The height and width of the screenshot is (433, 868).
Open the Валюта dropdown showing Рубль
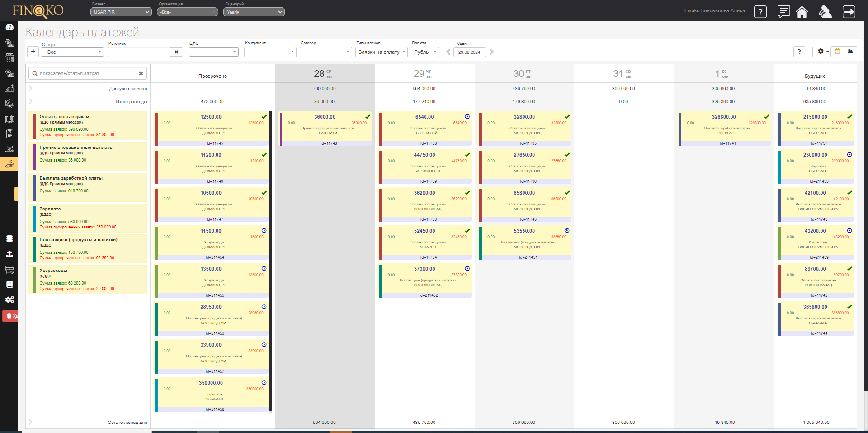pos(425,52)
